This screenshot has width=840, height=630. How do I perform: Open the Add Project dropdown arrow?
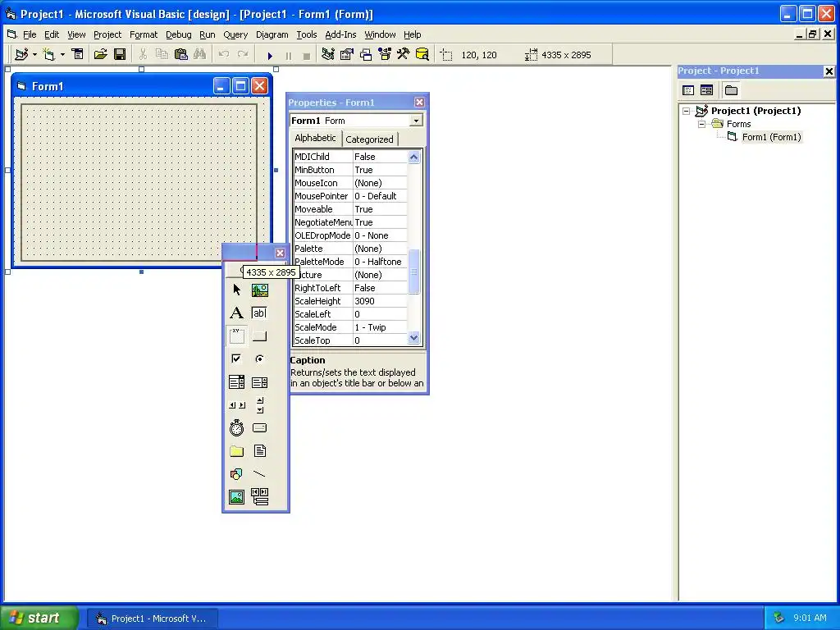[x=34, y=55]
